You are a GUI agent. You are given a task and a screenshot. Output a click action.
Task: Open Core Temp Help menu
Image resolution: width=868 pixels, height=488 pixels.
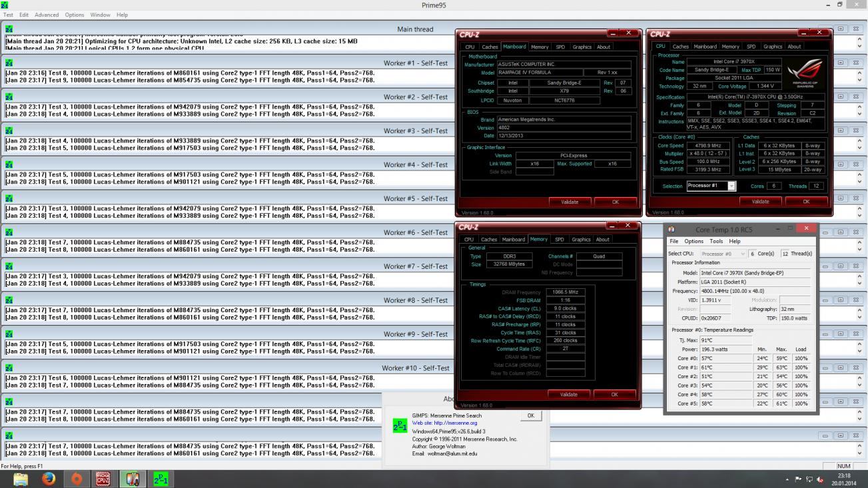(x=734, y=241)
